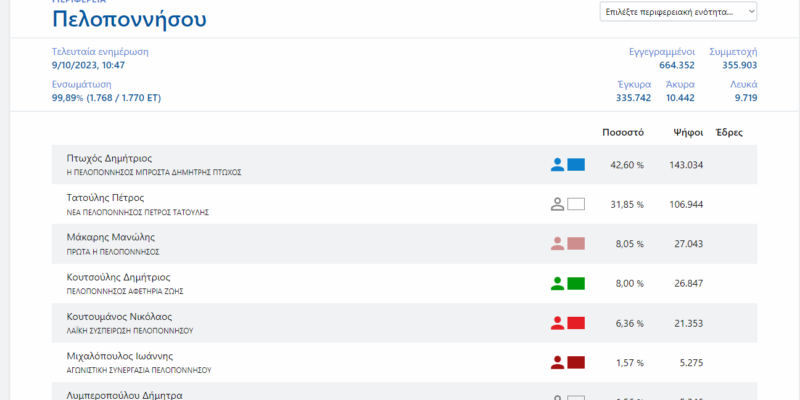The image size is (800, 400).
Task: Click the green person icon for Κουτσούλης Δημήτριος
Action: [x=558, y=283]
